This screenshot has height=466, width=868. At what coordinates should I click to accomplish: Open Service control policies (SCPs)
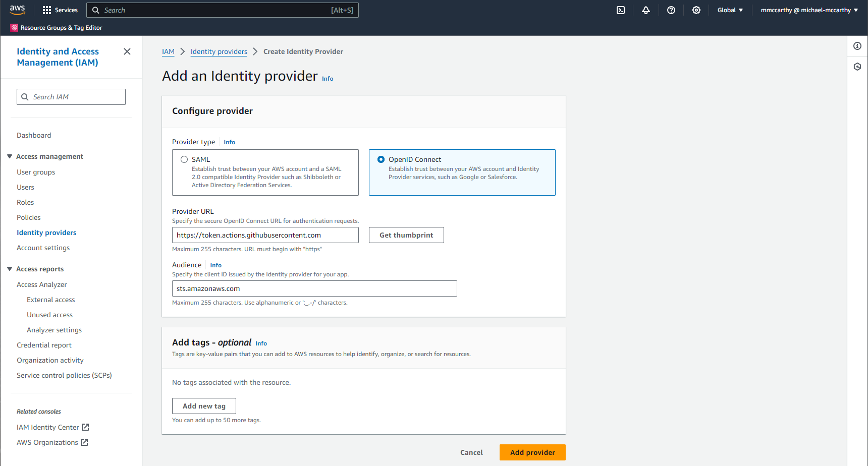(65, 375)
